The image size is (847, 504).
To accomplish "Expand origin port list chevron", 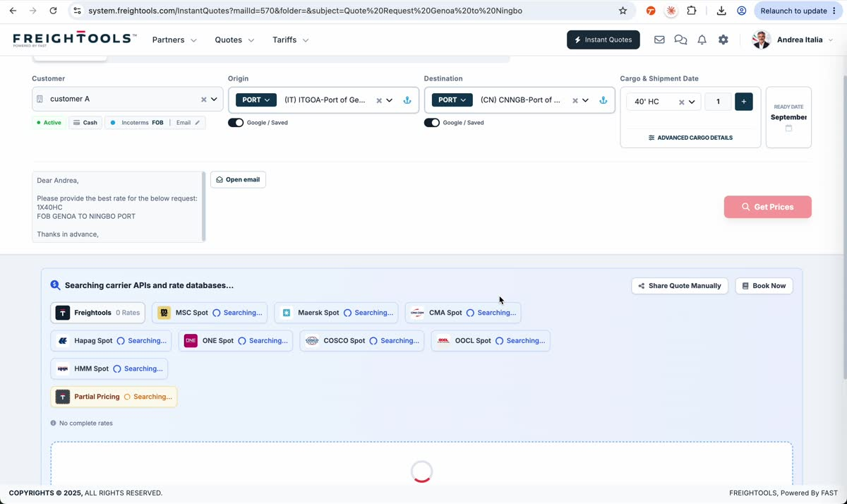I will (x=389, y=100).
